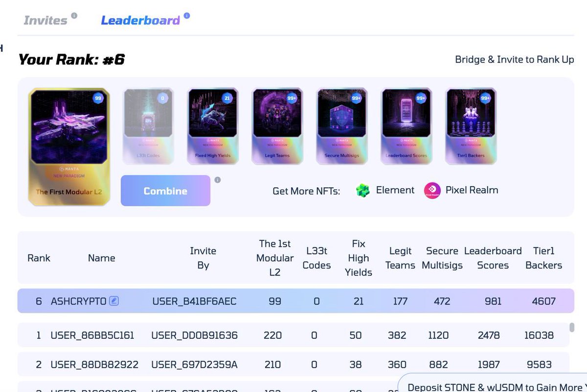Click the Rank column header
Viewport: 587px width, 392px height.
coord(39,258)
